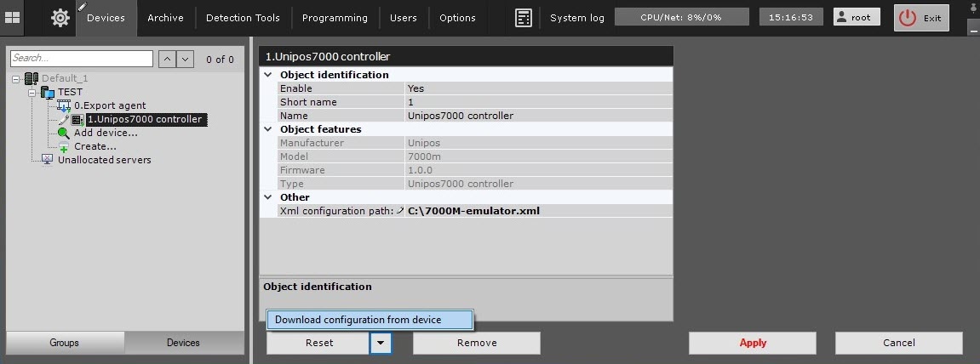Click the Model value 7000m
980x364 pixels.
click(x=423, y=156)
